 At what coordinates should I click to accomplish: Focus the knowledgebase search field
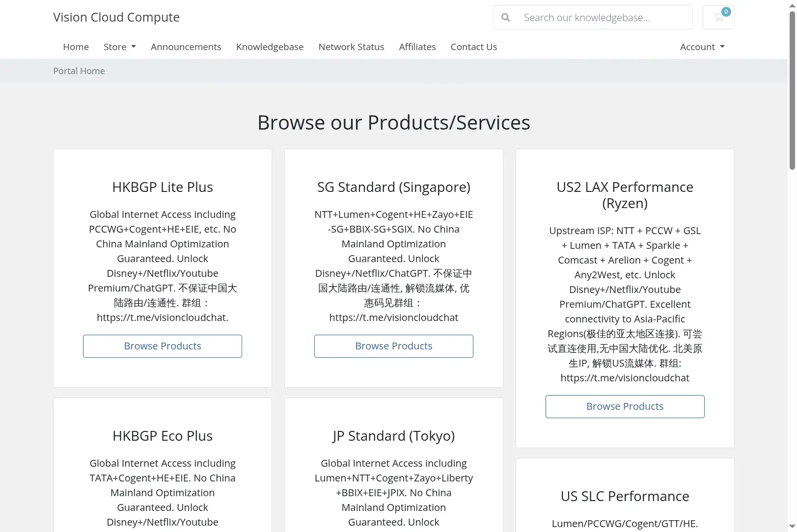click(605, 18)
